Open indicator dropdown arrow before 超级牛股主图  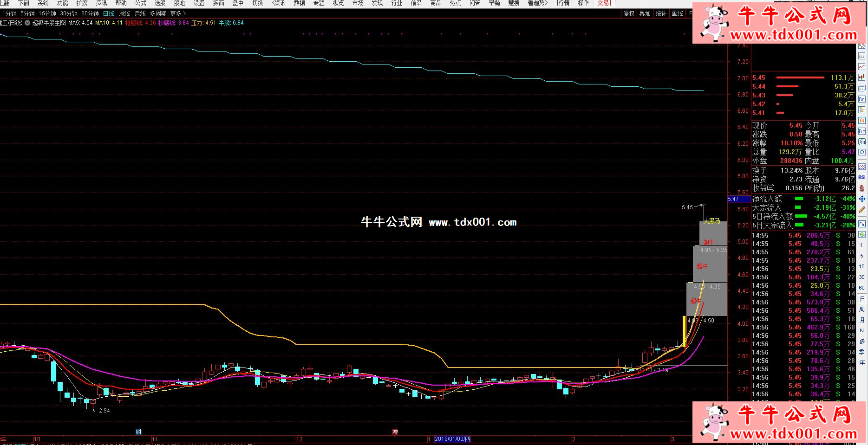27,23
